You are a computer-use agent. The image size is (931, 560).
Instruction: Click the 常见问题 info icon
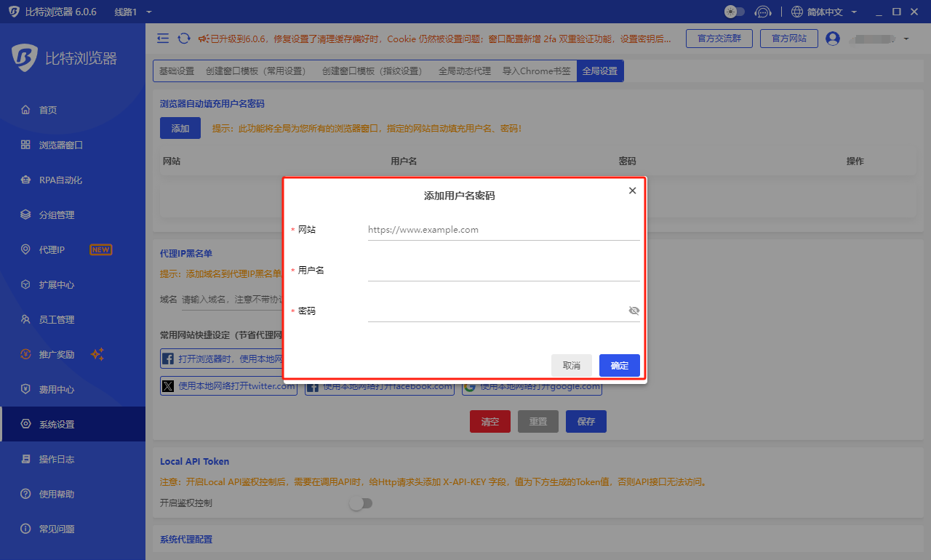coord(25,529)
